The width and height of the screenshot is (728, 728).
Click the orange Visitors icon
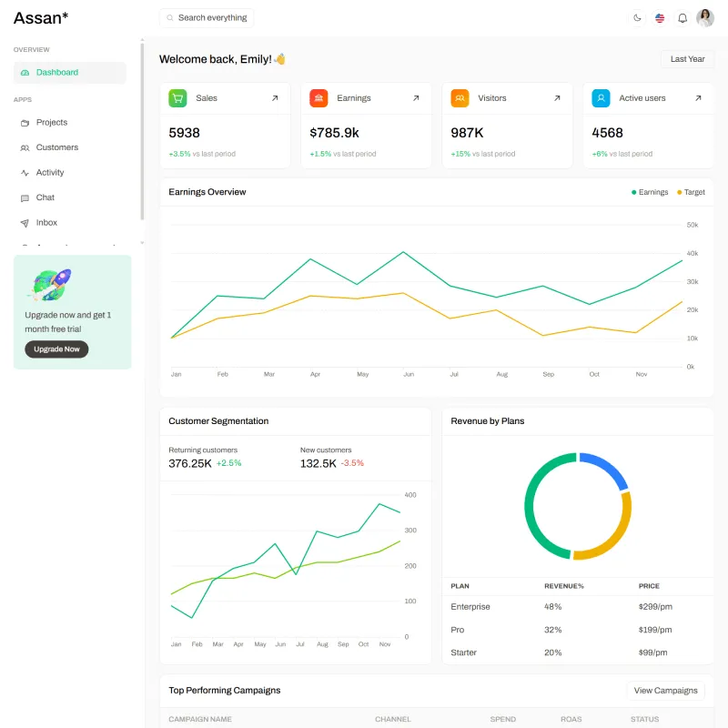coord(460,98)
